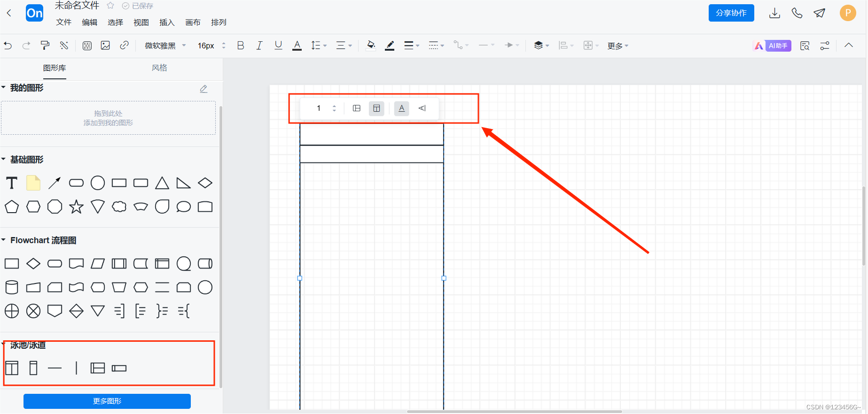Image resolution: width=868 pixels, height=414 pixels.
Task: Toggle italic text formatting
Action: (x=259, y=46)
